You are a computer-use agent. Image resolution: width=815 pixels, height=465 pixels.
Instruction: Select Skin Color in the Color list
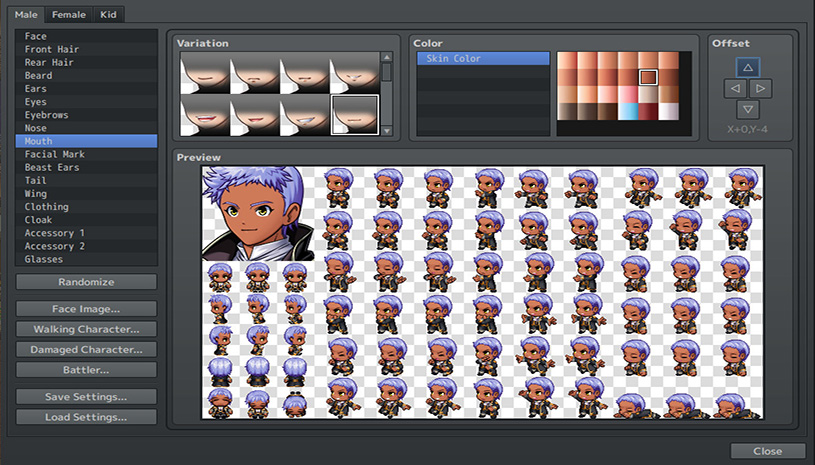pyautogui.click(x=483, y=59)
